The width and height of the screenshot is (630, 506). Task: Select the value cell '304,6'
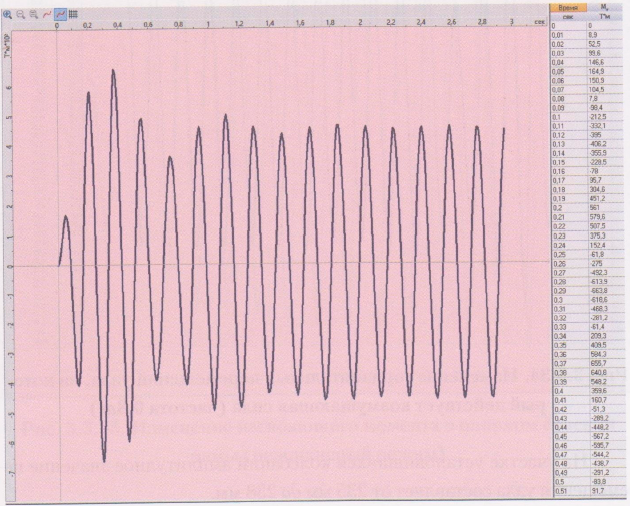tap(605, 190)
